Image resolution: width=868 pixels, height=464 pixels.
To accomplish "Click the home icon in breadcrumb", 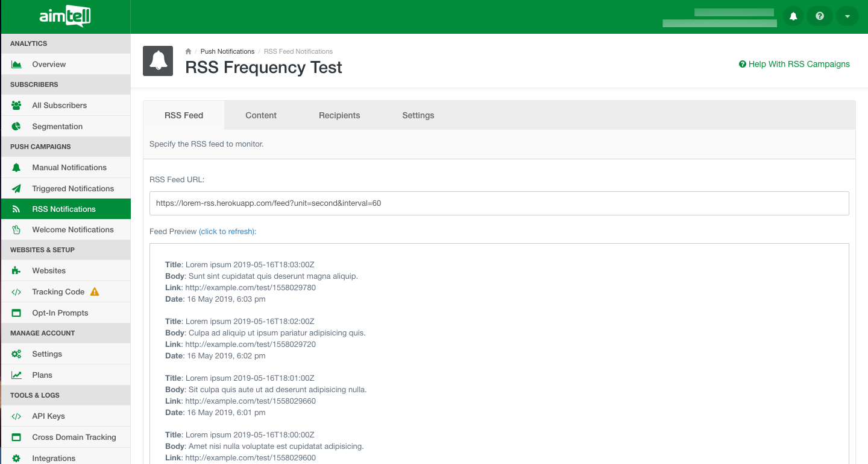I will (x=188, y=51).
